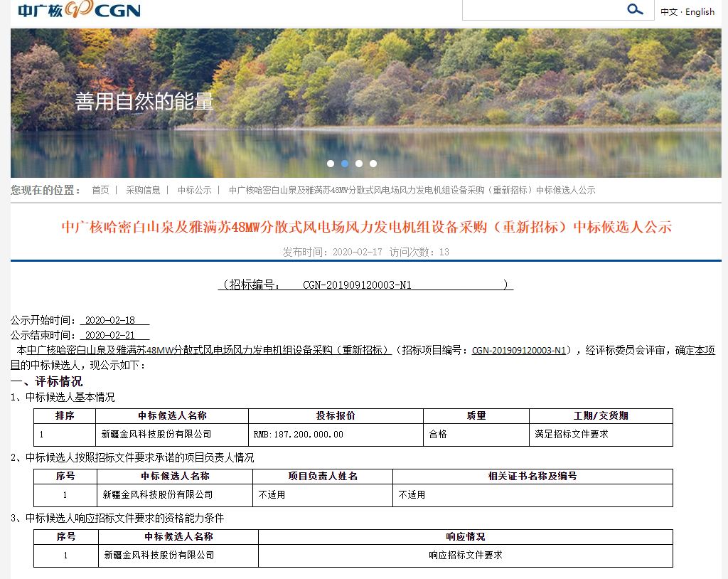Go to 首页 breadcrumb

[100, 190]
